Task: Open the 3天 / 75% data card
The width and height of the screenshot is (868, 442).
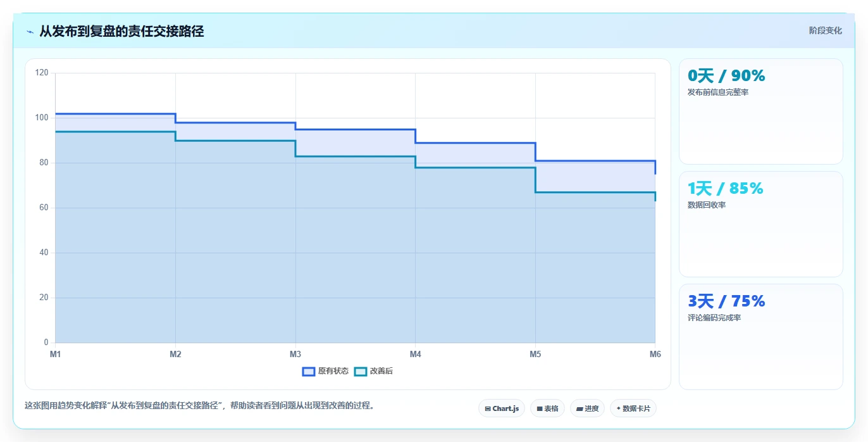Action: [x=760, y=337]
